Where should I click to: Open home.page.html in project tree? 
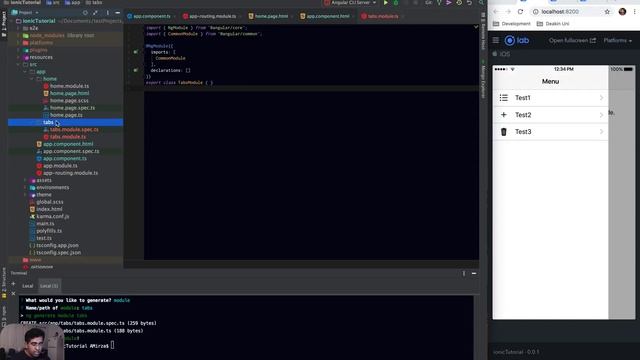coord(69,93)
